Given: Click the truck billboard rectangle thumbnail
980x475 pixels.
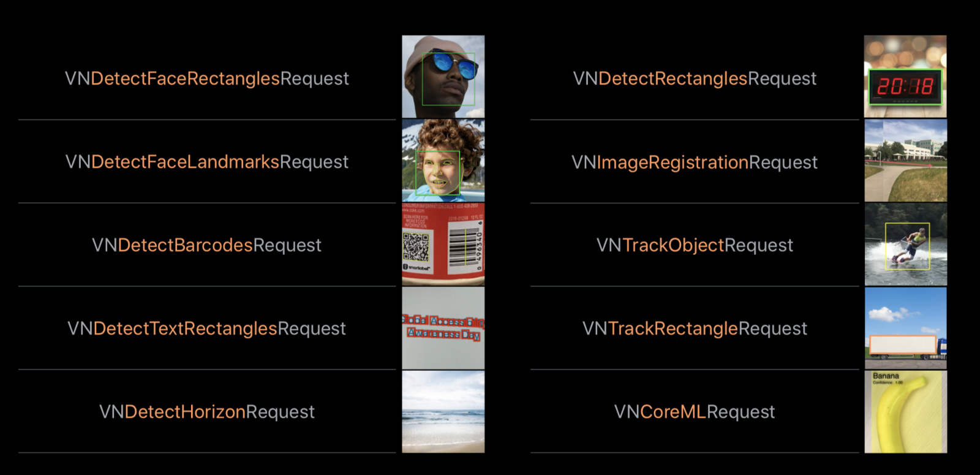Looking at the screenshot, I should (x=905, y=328).
